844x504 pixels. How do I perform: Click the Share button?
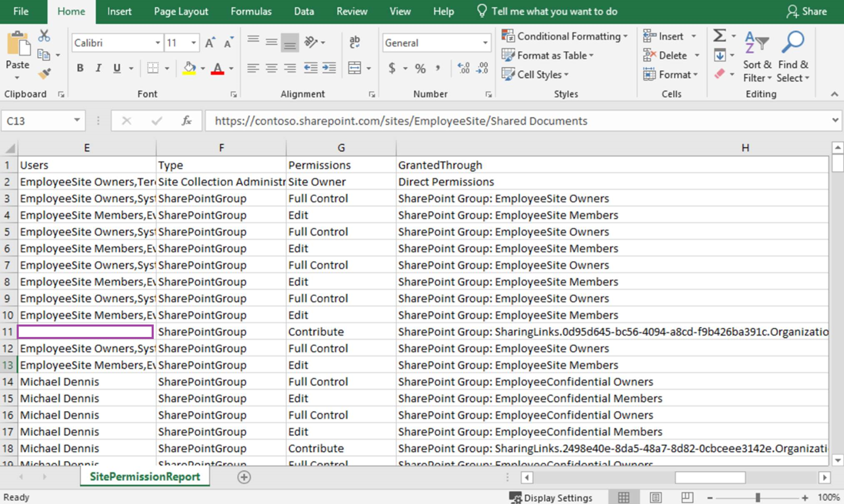[807, 11]
